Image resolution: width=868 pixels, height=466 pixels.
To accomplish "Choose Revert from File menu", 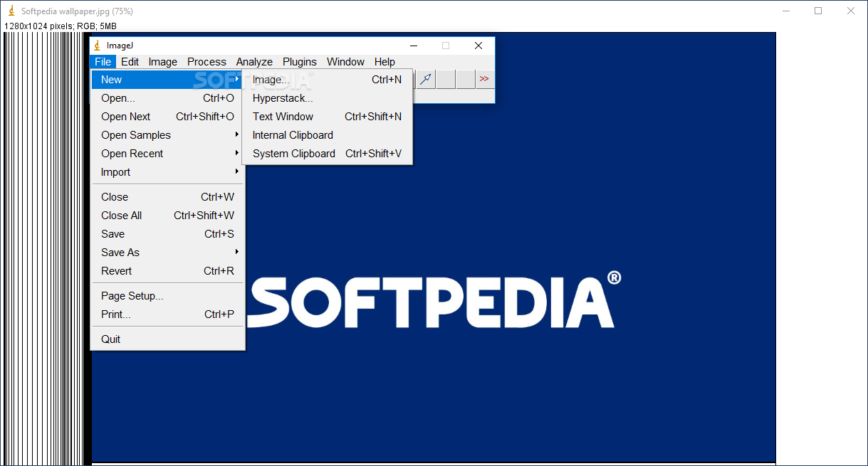I will tap(168, 271).
